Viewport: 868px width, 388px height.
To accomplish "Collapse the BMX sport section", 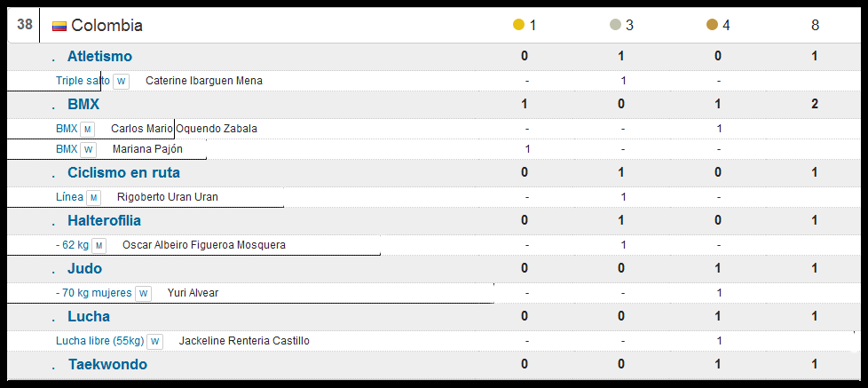I will (83, 104).
